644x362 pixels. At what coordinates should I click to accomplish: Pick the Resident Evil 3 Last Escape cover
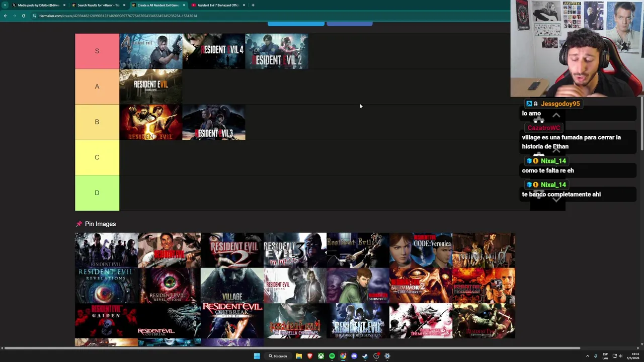point(295,250)
